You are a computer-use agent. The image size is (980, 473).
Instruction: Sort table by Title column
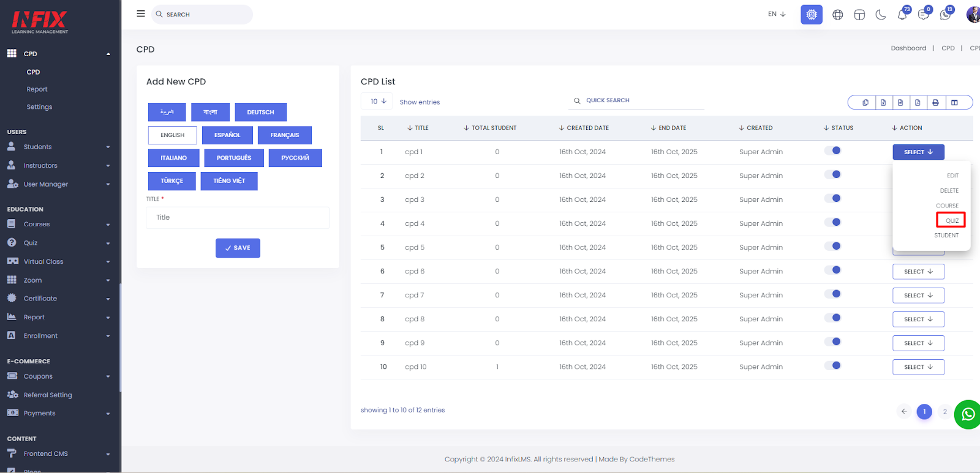coord(418,128)
